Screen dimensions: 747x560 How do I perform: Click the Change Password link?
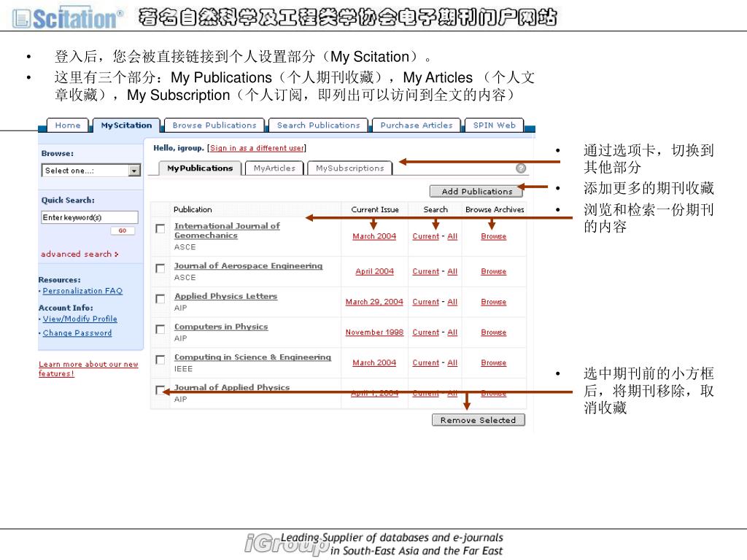(x=77, y=332)
